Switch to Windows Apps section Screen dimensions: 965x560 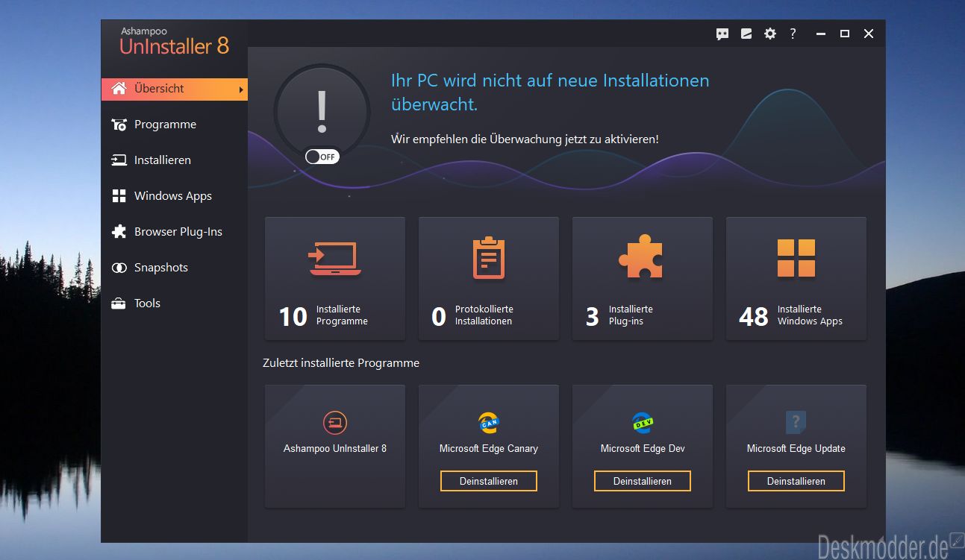pos(175,196)
